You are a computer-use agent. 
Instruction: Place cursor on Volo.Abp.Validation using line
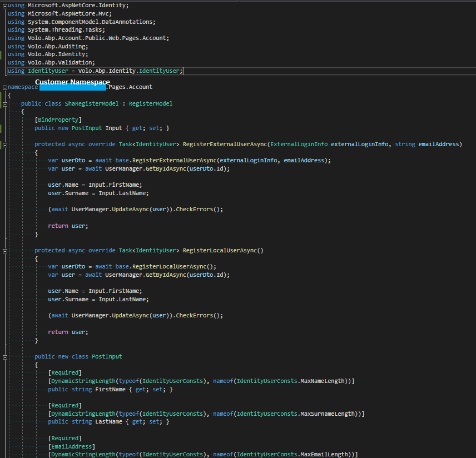(61, 63)
